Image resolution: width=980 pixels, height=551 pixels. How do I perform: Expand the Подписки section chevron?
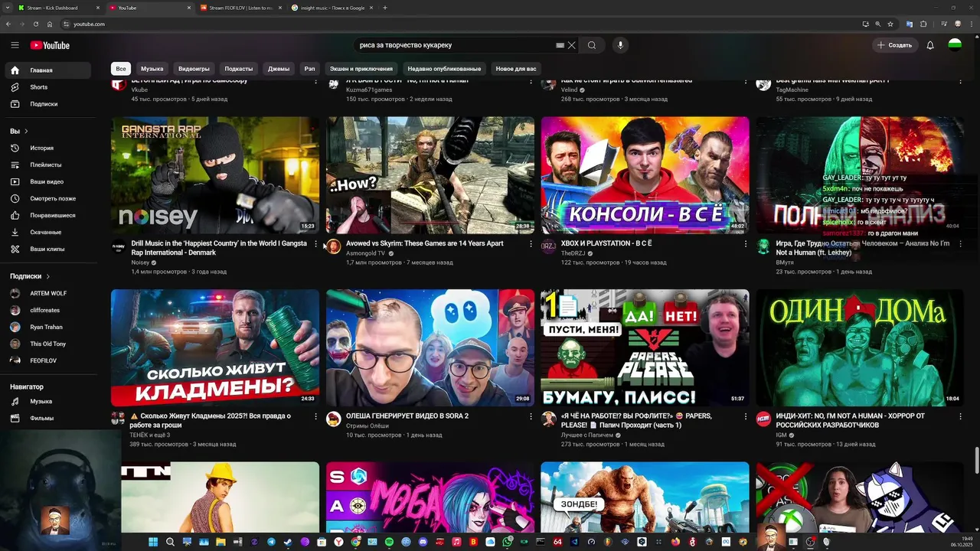click(47, 276)
